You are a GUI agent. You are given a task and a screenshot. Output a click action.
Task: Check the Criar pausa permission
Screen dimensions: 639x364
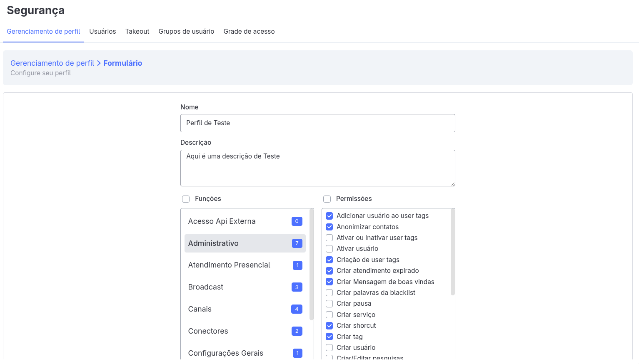pos(329,304)
